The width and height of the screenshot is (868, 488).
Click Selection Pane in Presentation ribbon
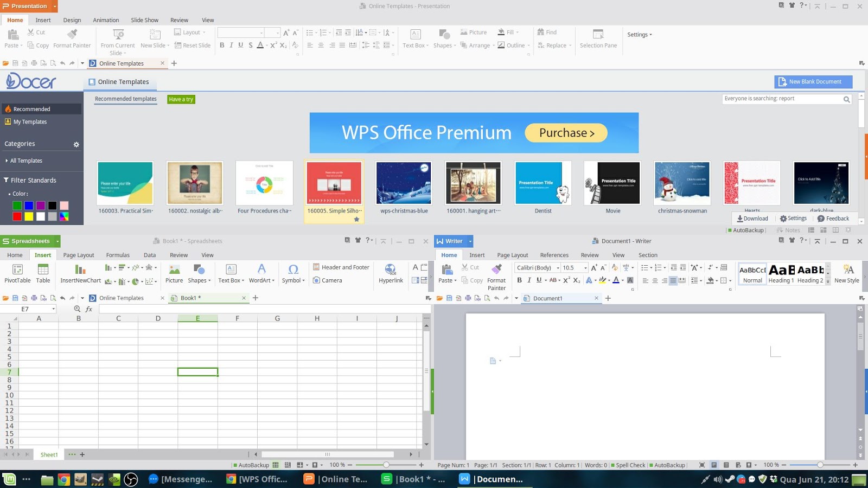[598, 38]
